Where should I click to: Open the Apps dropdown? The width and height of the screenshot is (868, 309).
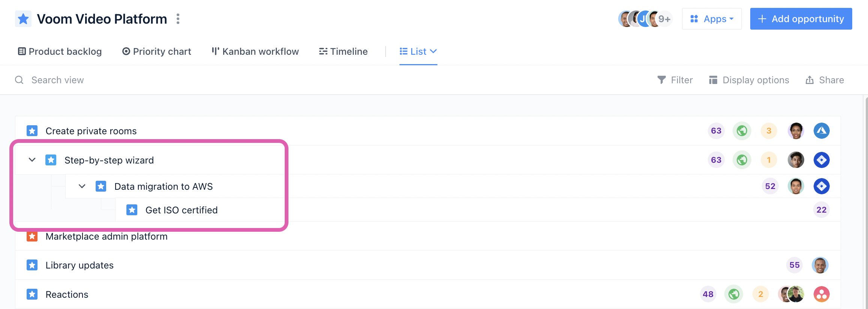pyautogui.click(x=712, y=19)
